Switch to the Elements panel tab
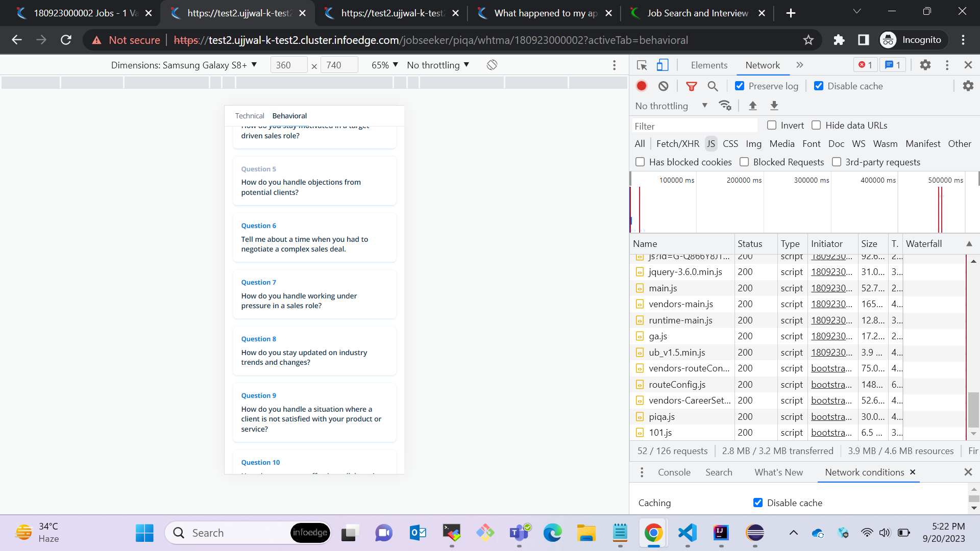This screenshot has width=980, height=551. coord(709,65)
